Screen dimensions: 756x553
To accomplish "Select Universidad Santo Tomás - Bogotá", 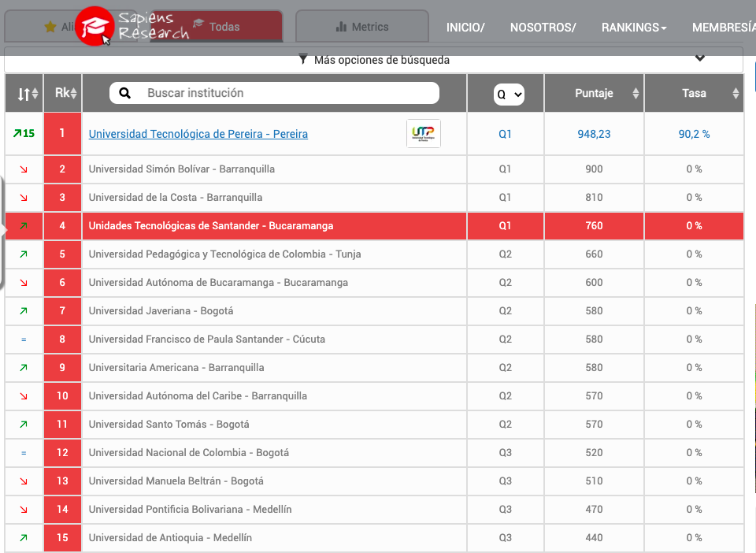I will tap(169, 425).
